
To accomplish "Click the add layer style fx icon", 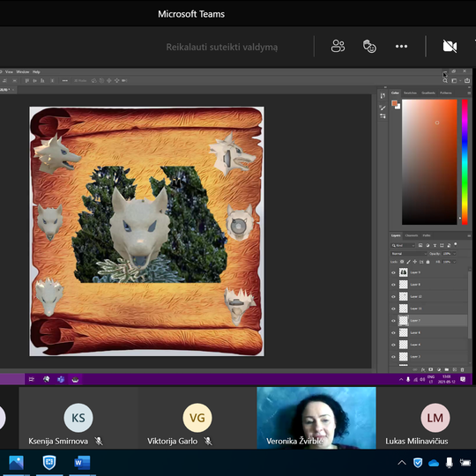I will [x=423, y=369].
